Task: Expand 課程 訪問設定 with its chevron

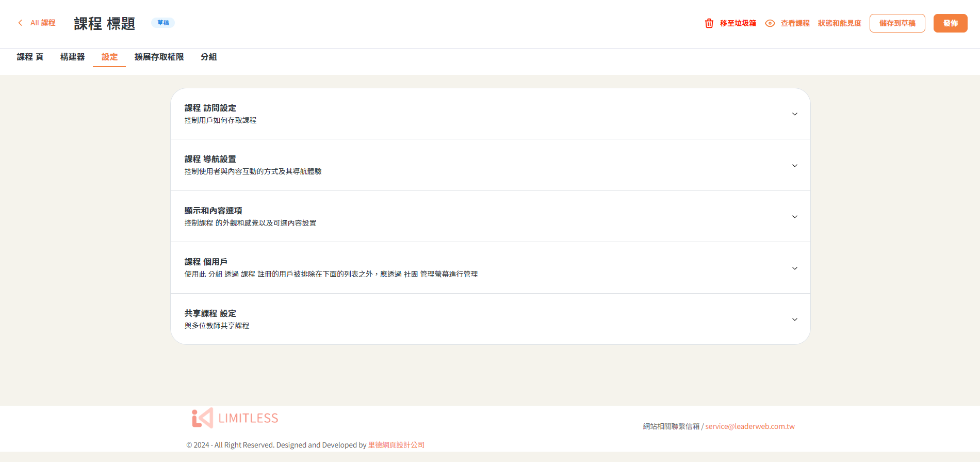Action: (x=794, y=114)
